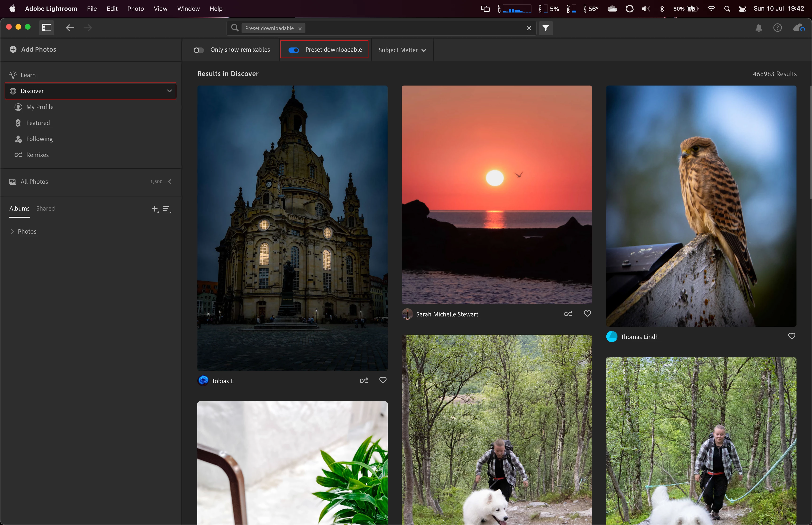Viewport: 812px width, 525px height.
Task: Expand the Photos album folder
Action: (12, 231)
